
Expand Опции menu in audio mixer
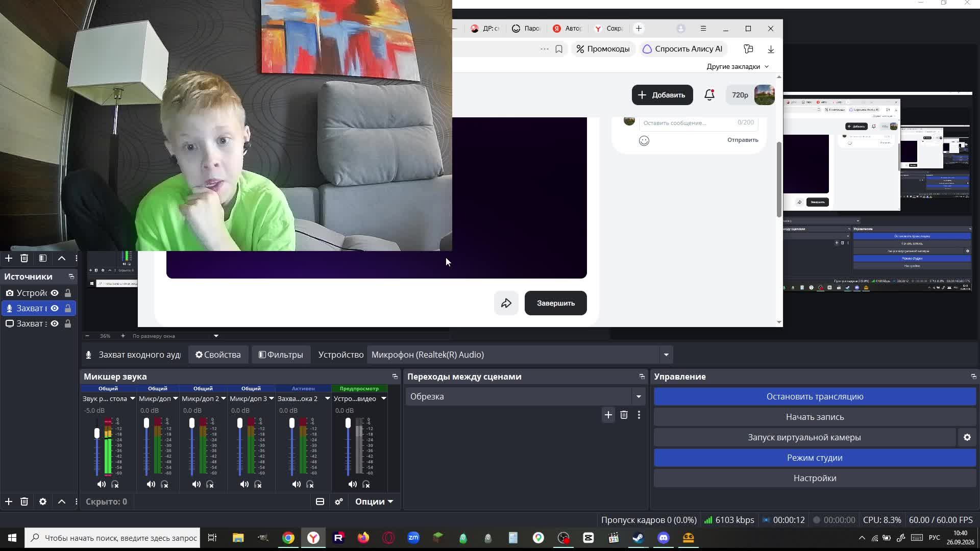tap(374, 502)
